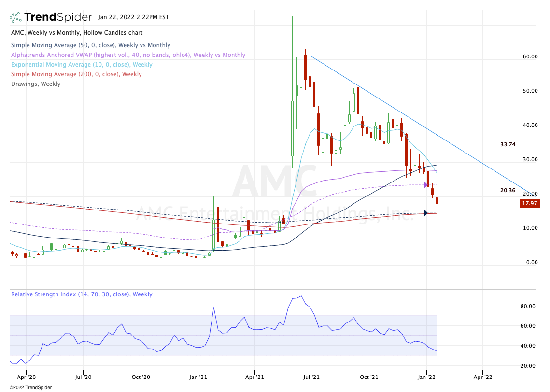Image resolution: width=550 pixels, height=392 pixels.
Task: Select the Alphatrends Anchored VWAP legend entry
Action: [x=128, y=55]
